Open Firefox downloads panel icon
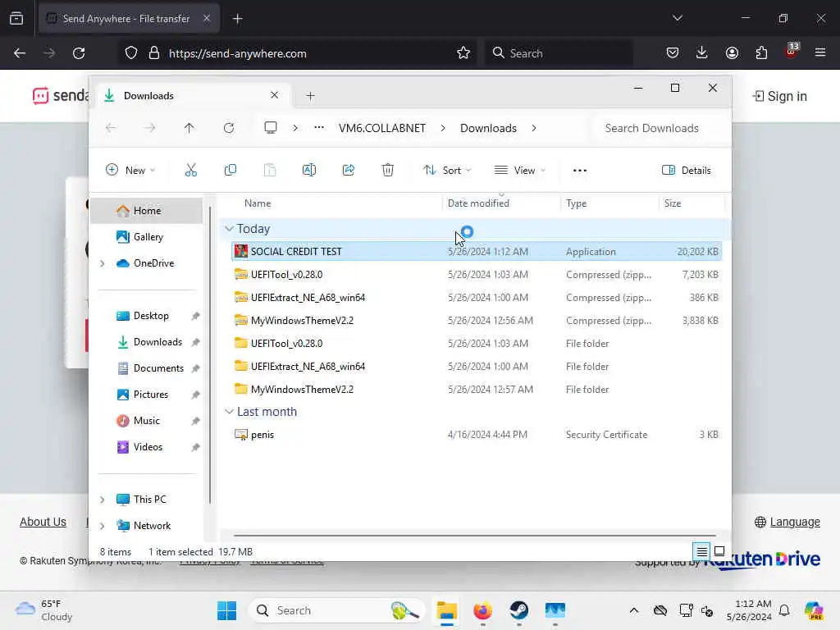Viewport: 840px width, 630px height. pyautogui.click(x=702, y=53)
